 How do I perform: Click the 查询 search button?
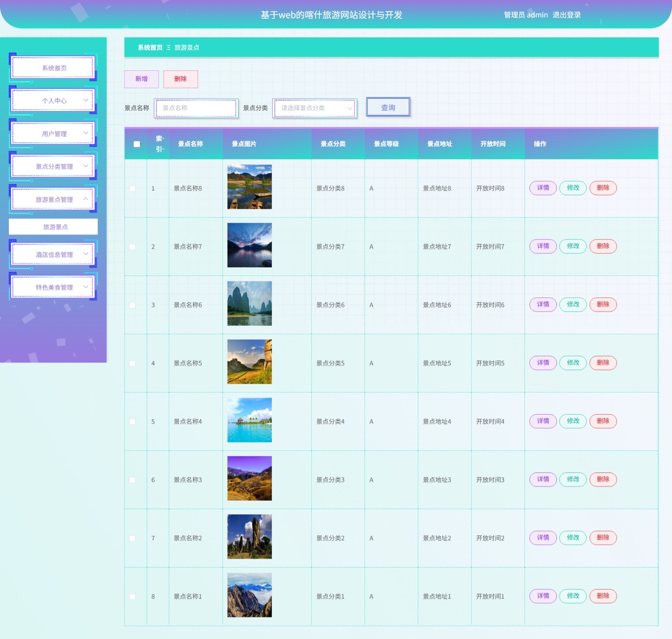(x=388, y=107)
